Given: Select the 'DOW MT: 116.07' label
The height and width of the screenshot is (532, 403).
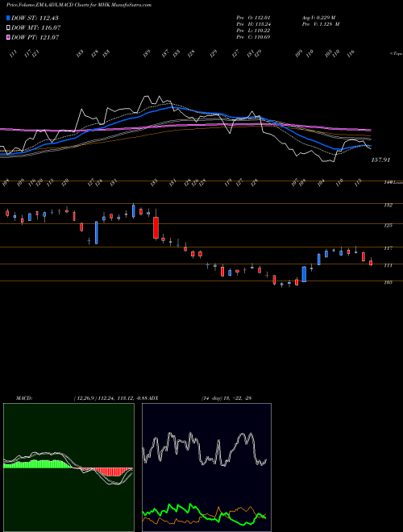Looking at the screenshot, I should [x=35, y=27].
